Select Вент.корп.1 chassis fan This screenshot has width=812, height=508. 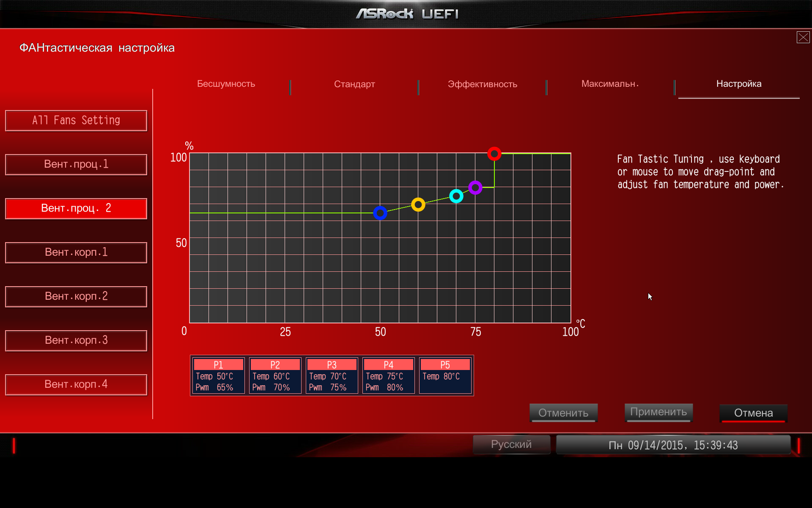pos(76,253)
